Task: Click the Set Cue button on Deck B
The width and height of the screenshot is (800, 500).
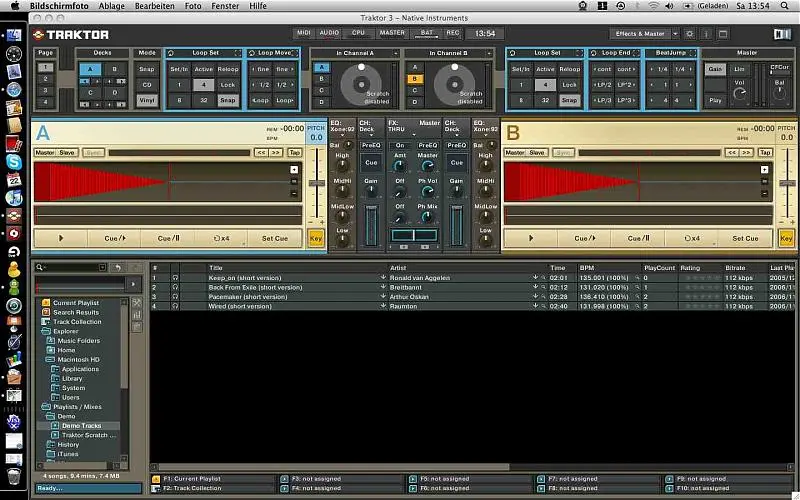Action: click(745, 238)
